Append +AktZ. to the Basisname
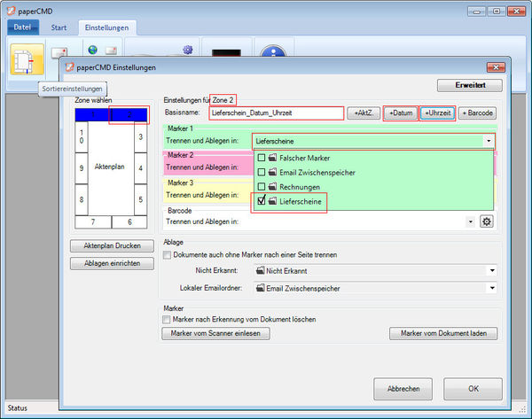This screenshot has height=419, width=532. [364, 113]
